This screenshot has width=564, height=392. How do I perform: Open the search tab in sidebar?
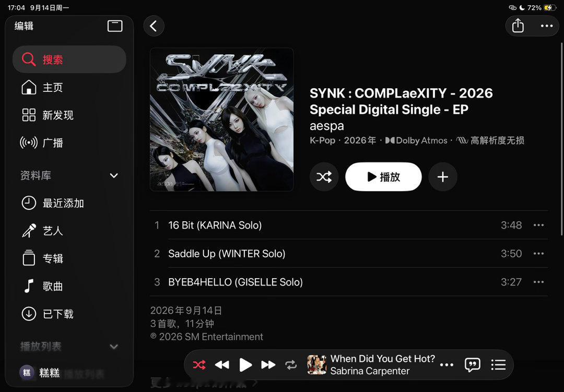click(x=69, y=60)
